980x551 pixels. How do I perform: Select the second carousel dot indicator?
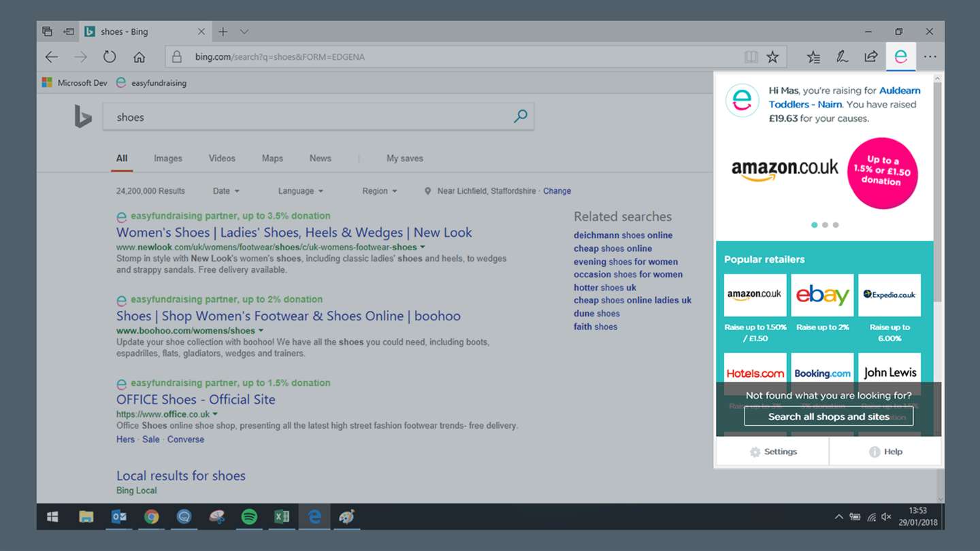825,224
